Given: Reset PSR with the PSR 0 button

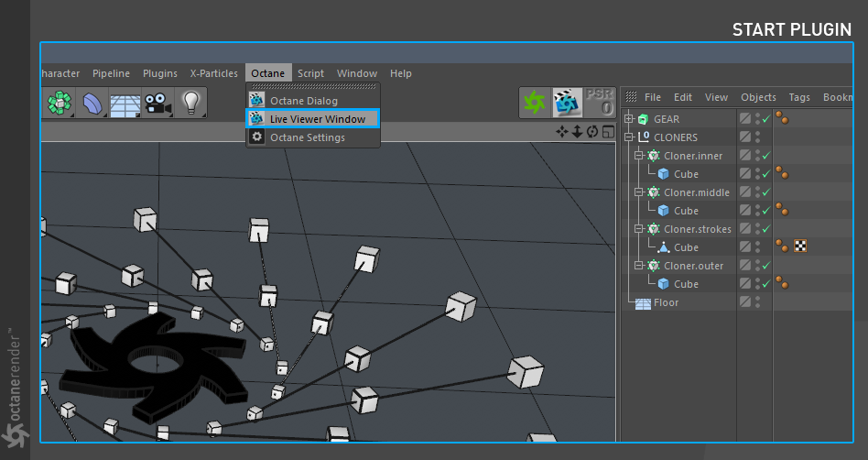Looking at the screenshot, I should [x=601, y=103].
